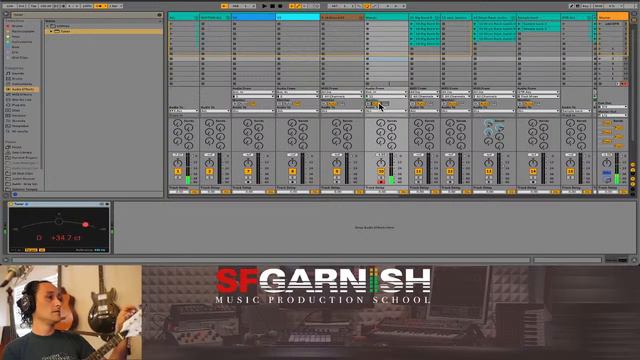Set track 10 monitor to In
Viewport: 640px width, 360px height.
[x=369, y=104]
